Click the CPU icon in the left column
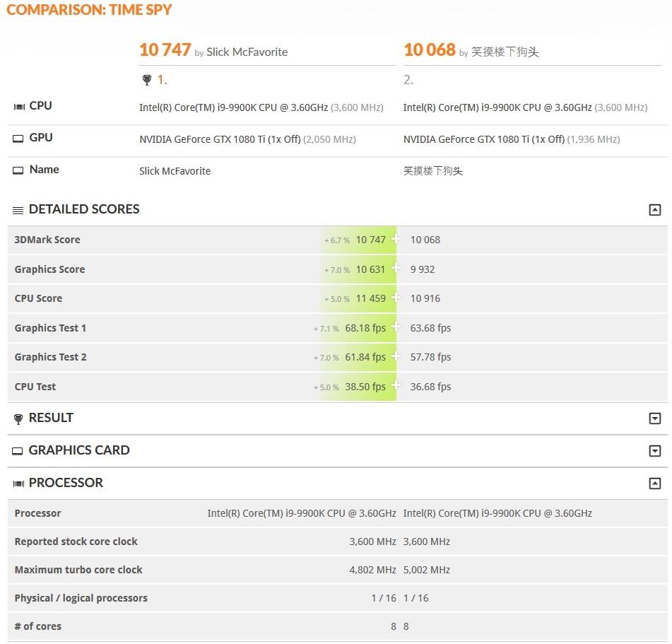 pyautogui.click(x=18, y=105)
